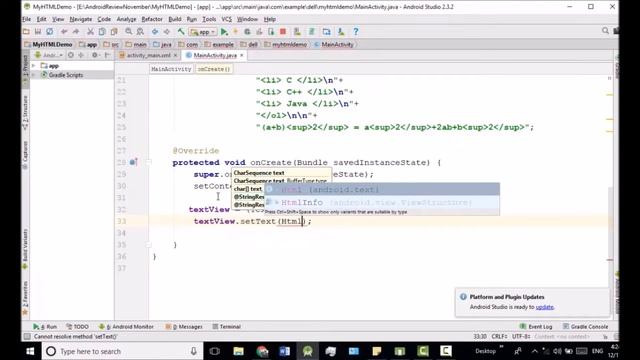Expand the app node in project tree
This screenshot has height=360, width=640.
pyautogui.click(x=34, y=66)
